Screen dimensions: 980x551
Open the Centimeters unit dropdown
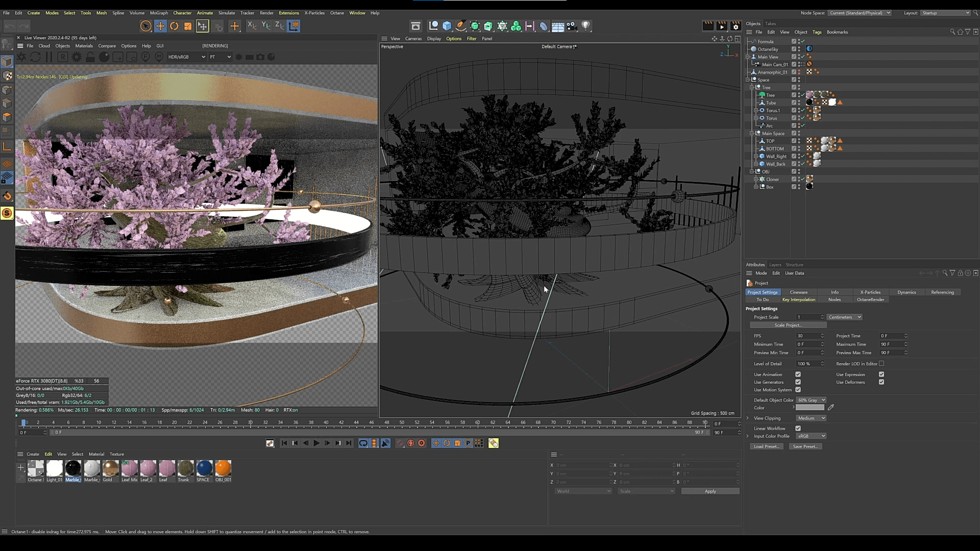[x=844, y=317]
